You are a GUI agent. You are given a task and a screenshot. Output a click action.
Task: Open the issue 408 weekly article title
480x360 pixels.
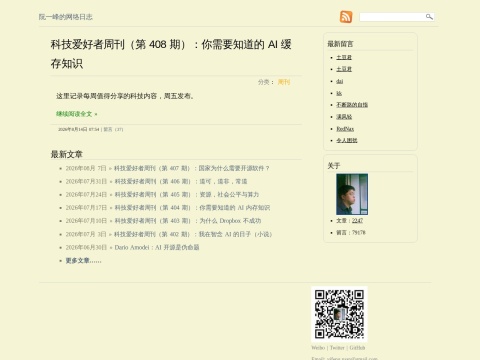[x=171, y=54]
